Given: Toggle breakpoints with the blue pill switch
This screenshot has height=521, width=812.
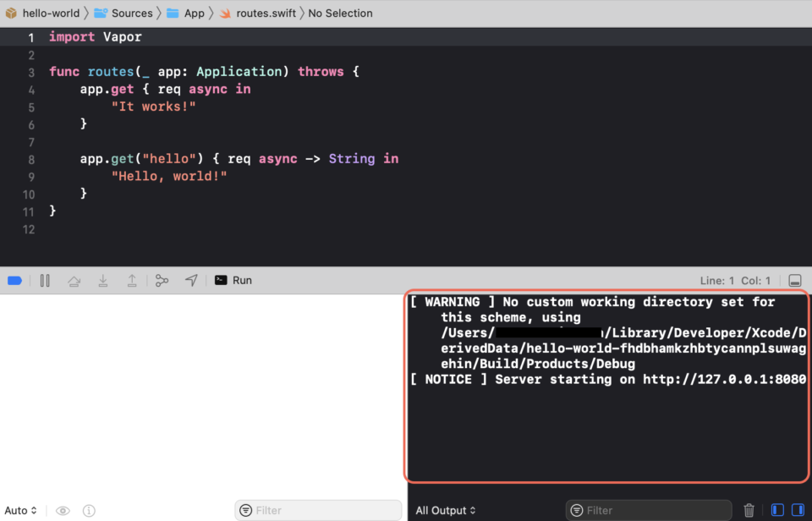Looking at the screenshot, I should [14, 280].
